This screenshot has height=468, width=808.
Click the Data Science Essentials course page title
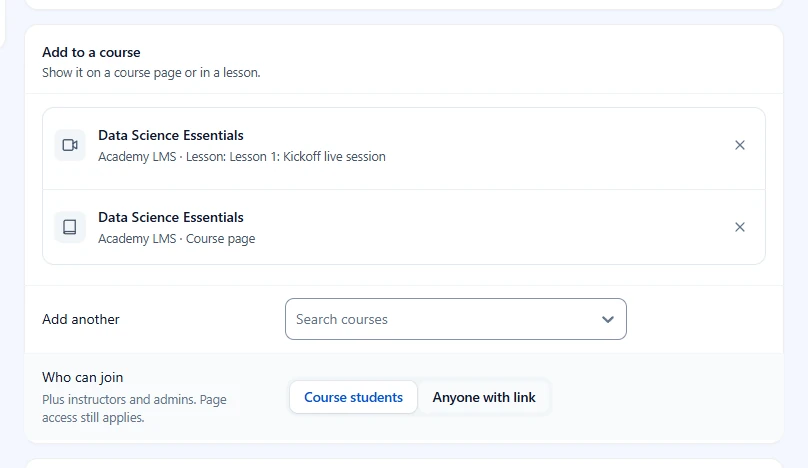171,217
